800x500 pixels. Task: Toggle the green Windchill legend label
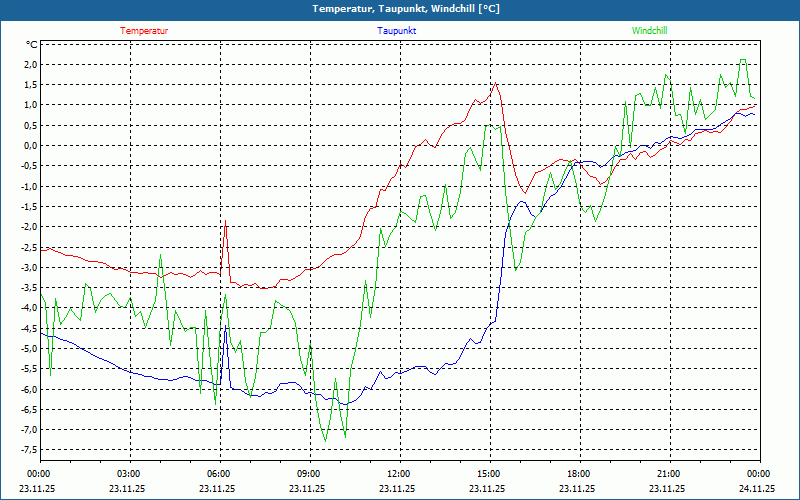tap(649, 31)
